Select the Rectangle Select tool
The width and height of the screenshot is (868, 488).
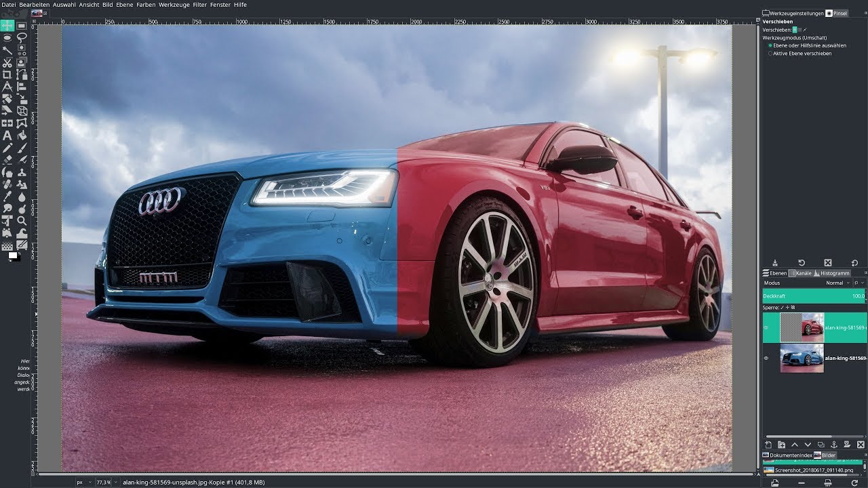[22, 26]
